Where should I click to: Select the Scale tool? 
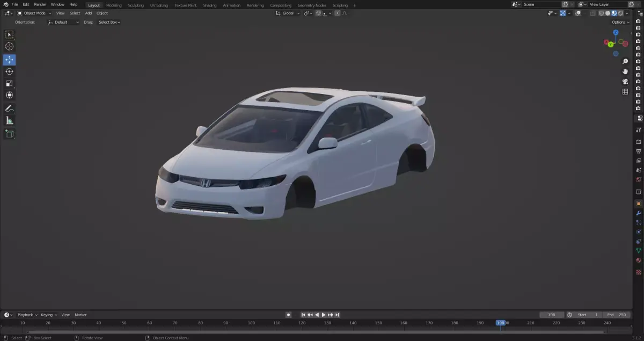(9, 83)
